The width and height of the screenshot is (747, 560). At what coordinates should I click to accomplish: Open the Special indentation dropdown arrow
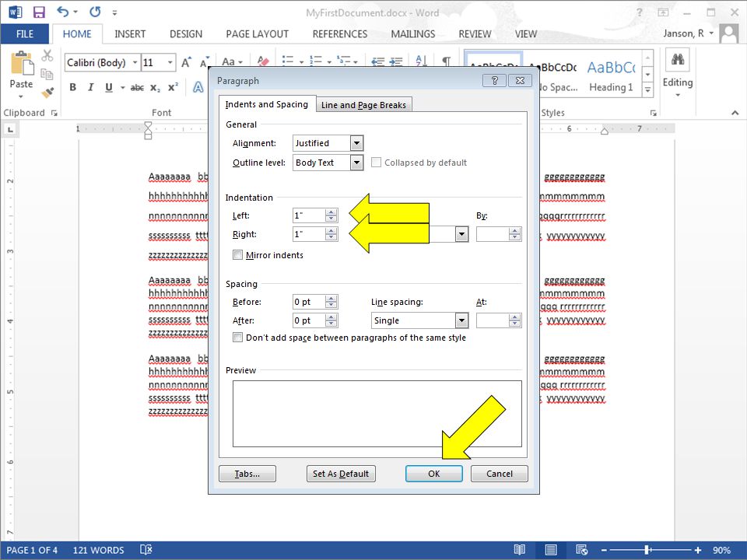click(461, 234)
